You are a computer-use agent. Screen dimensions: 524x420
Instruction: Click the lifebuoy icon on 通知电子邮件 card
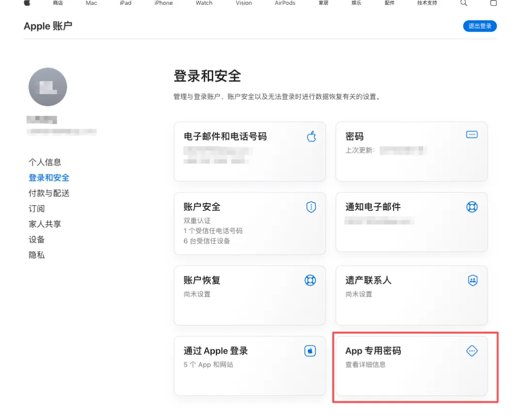click(x=472, y=207)
